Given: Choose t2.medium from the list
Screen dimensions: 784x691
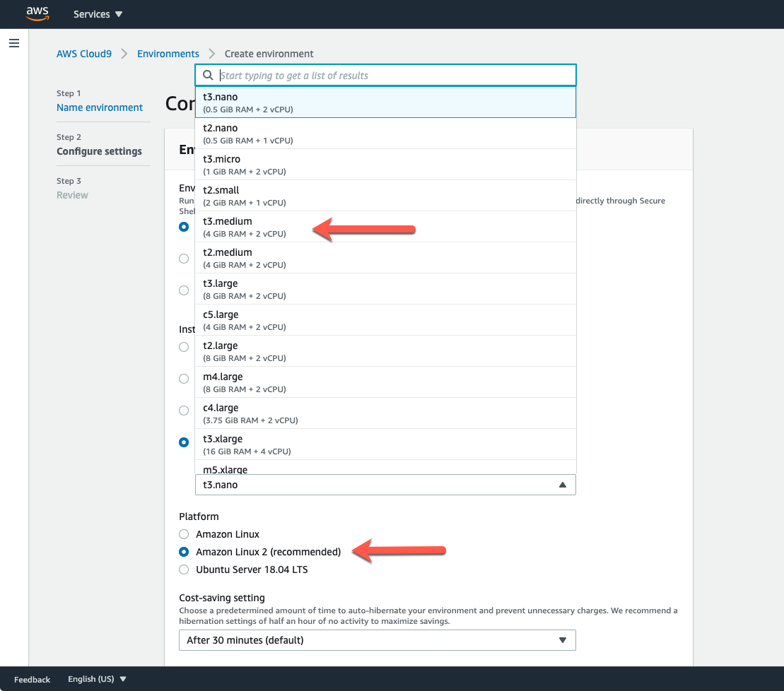Looking at the screenshot, I should point(385,258).
